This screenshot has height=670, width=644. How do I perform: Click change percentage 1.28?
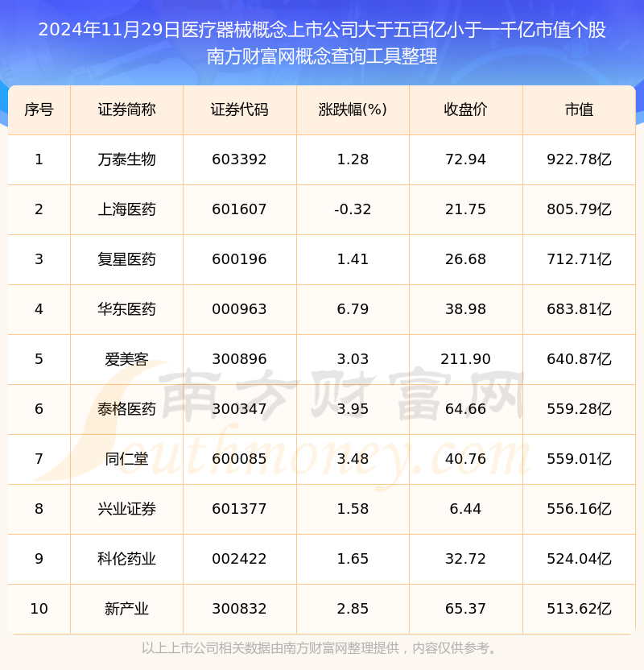tap(353, 159)
